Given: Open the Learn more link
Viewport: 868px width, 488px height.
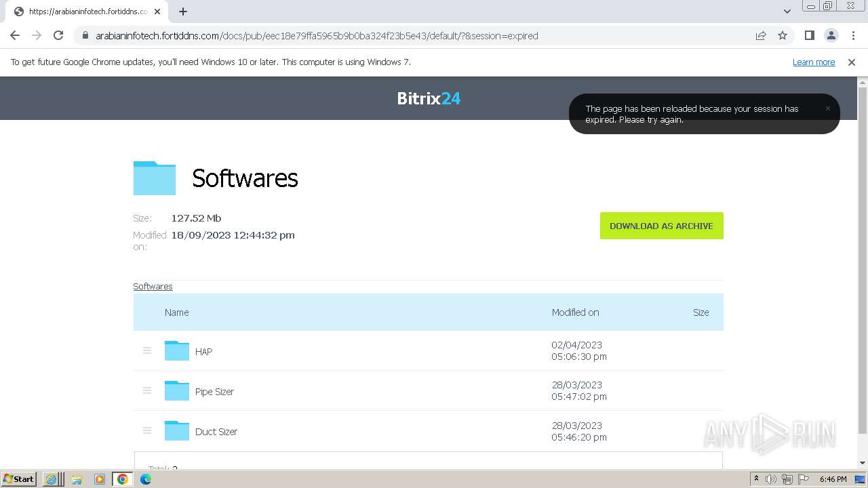Looking at the screenshot, I should click(814, 62).
